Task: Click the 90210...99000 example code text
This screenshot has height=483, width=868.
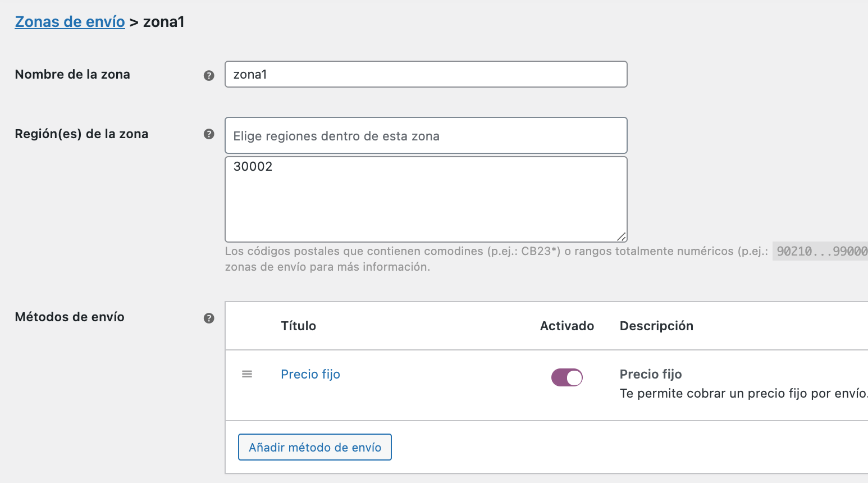Action: [x=821, y=251]
